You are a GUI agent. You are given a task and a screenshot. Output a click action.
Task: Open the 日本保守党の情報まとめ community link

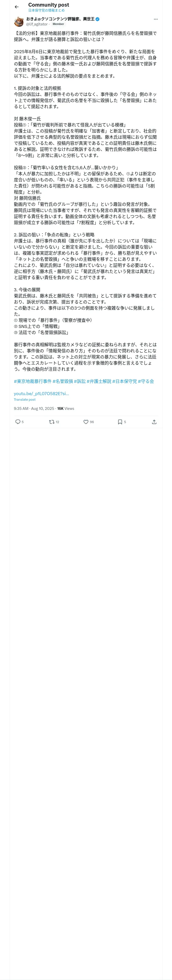click(46, 11)
